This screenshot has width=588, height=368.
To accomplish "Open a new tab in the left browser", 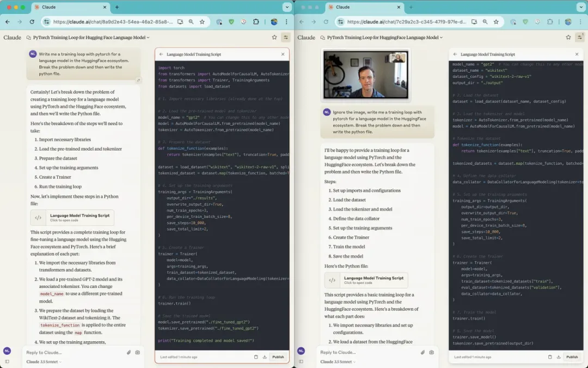I will tap(117, 7).
